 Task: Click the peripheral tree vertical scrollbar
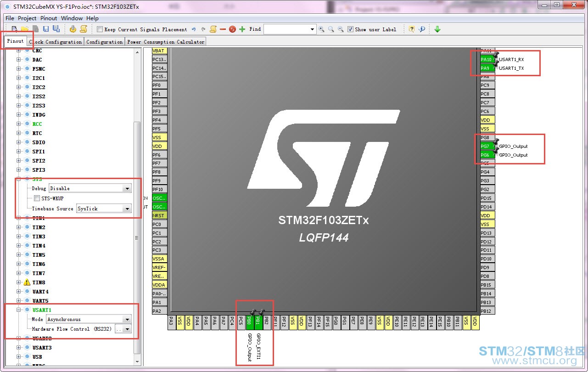[137, 237]
